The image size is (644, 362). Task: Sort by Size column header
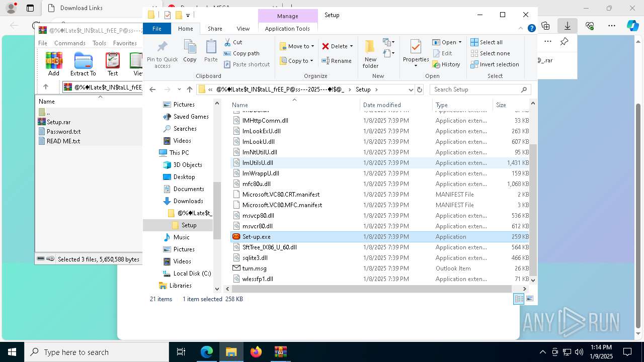coord(511,105)
